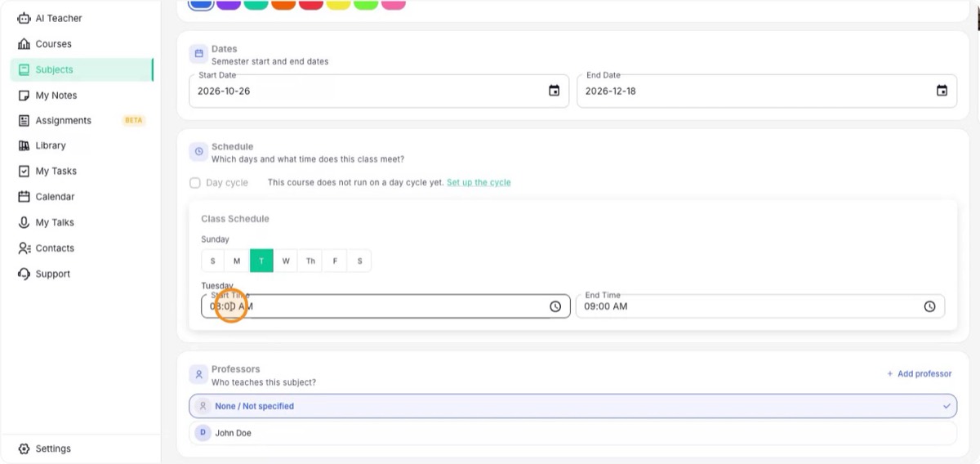Select None / Not specified professor option
The width and height of the screenshot is (980, 464).
click(x=572, y=406)
